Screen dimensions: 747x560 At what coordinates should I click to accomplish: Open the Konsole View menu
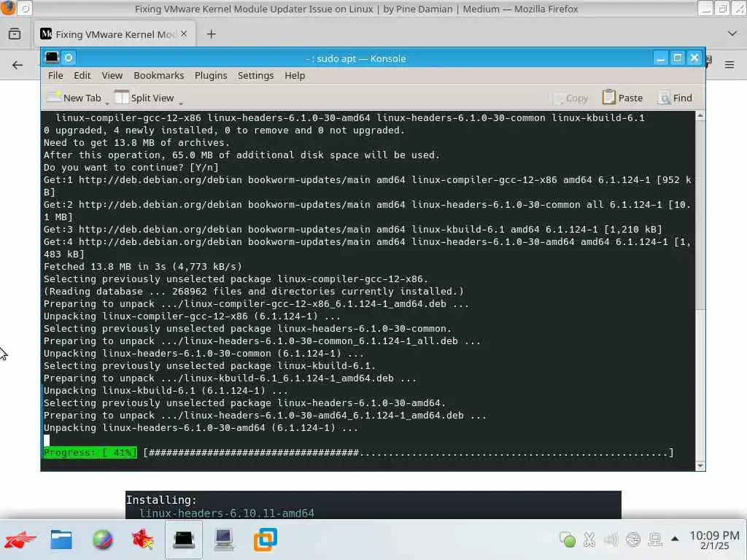click(112, 76)
